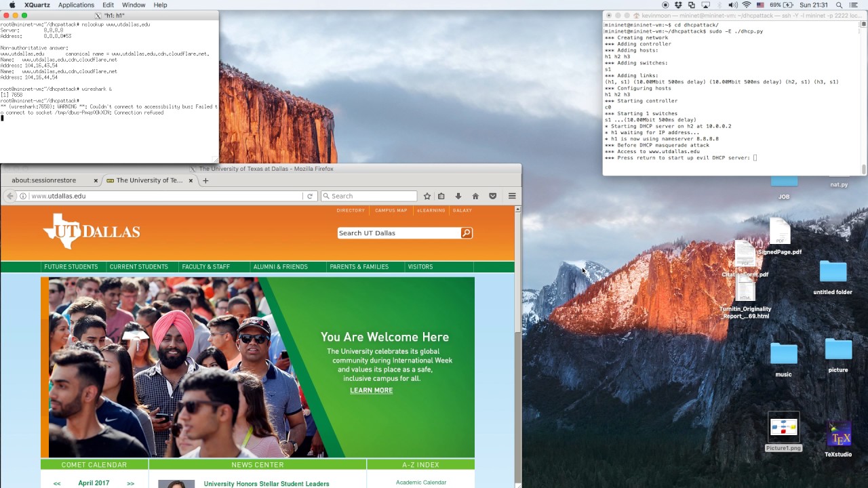Open the VISITORS menu
Image resolution: width=868 pixels, height=488 pixels.
point(420,267)
